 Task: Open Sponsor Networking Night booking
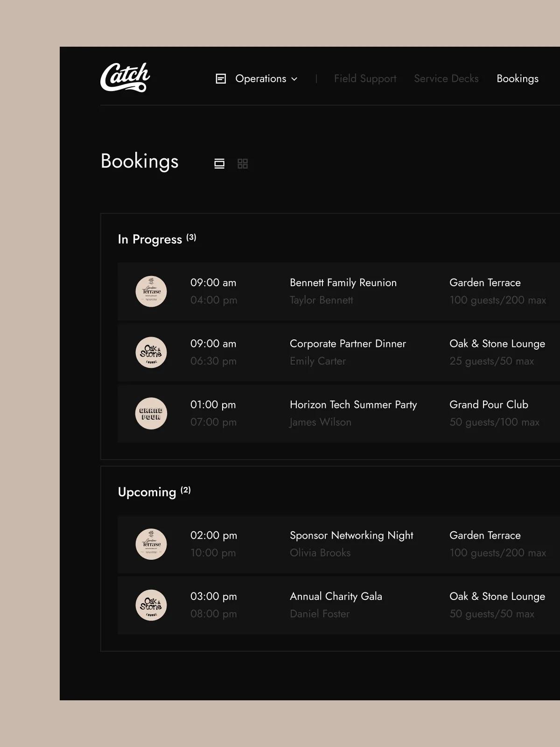point(351,536)
